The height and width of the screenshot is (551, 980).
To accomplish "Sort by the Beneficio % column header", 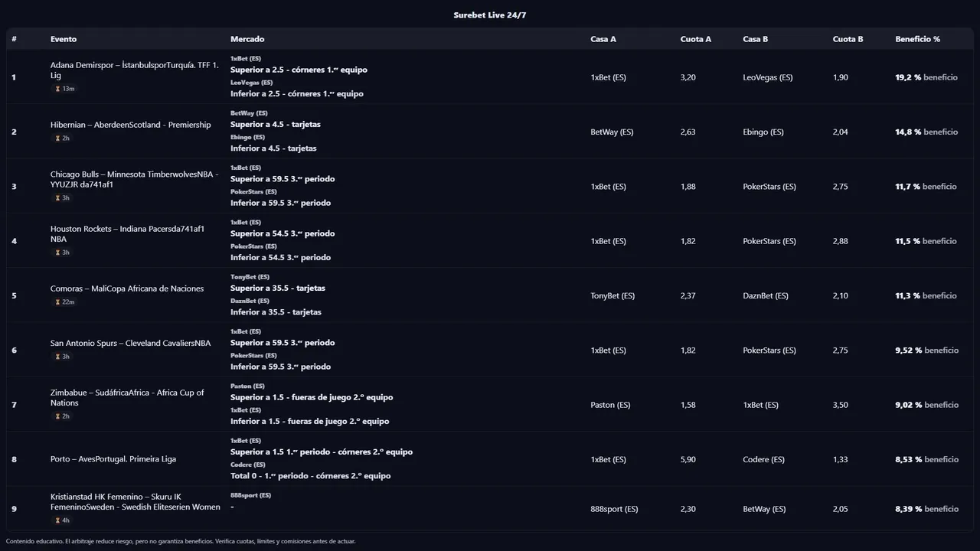I will tap(917, 39).
